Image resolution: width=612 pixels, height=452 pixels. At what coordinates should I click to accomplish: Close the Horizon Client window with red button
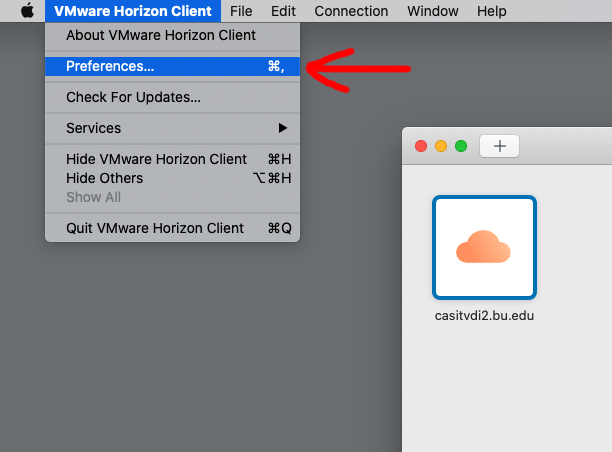[421, 146]
